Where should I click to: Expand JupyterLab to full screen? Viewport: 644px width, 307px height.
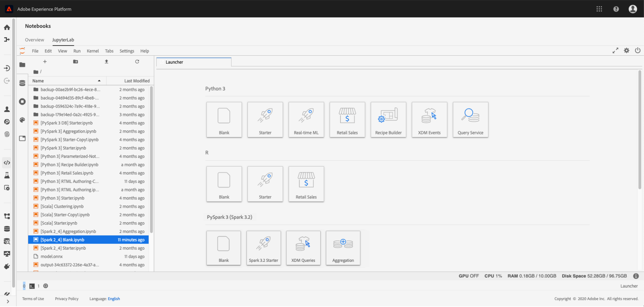coord(615,51)
